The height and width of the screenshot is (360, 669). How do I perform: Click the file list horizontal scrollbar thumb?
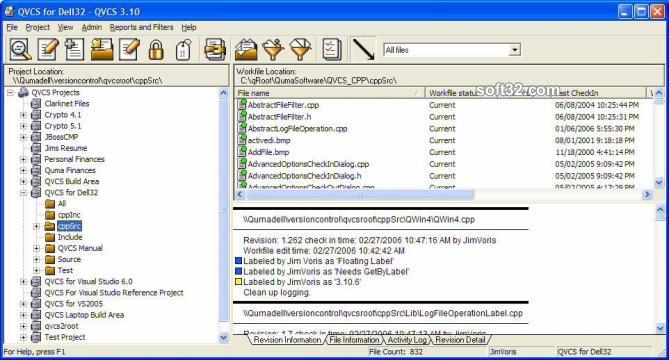pos(360,195)
